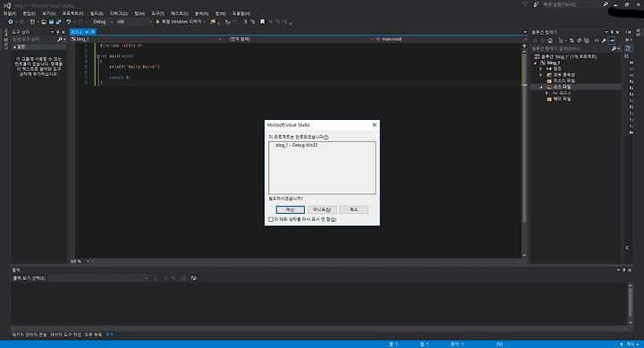
Task: Click the collapse all icon in Solution Explorer
Action: pyautogui.click(x=579, y=40)
